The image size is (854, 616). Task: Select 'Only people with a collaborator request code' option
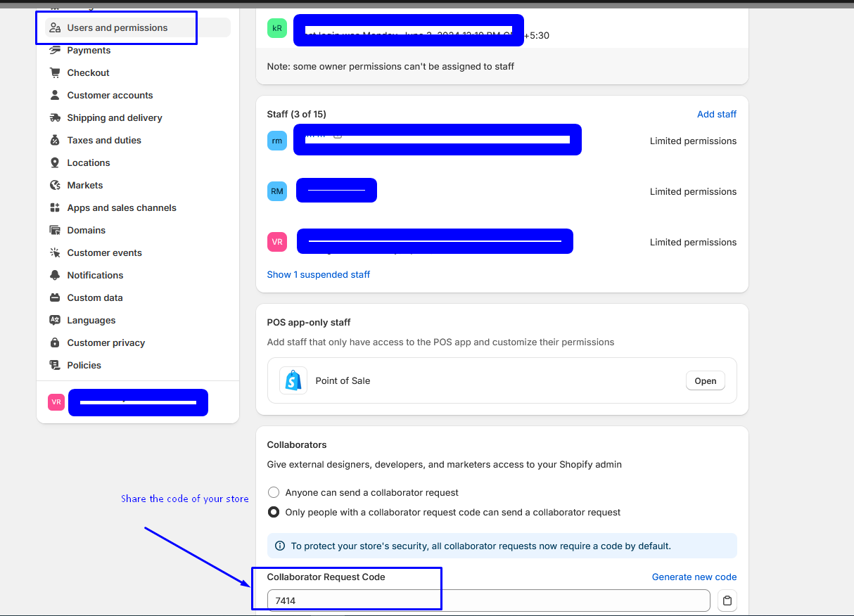(x=274, y=512)
